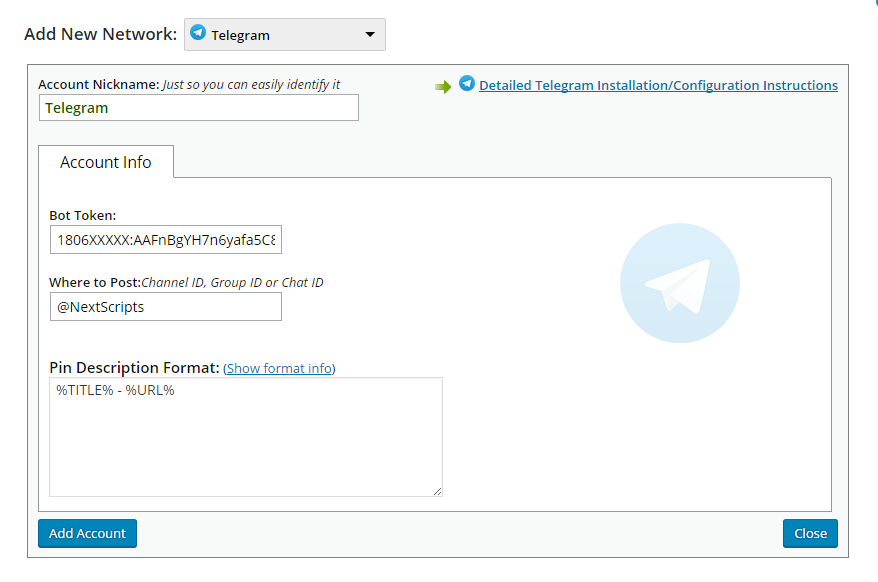The image size is (878, 582).
Task: Open the Show format info link
Action: pos(280,369)
